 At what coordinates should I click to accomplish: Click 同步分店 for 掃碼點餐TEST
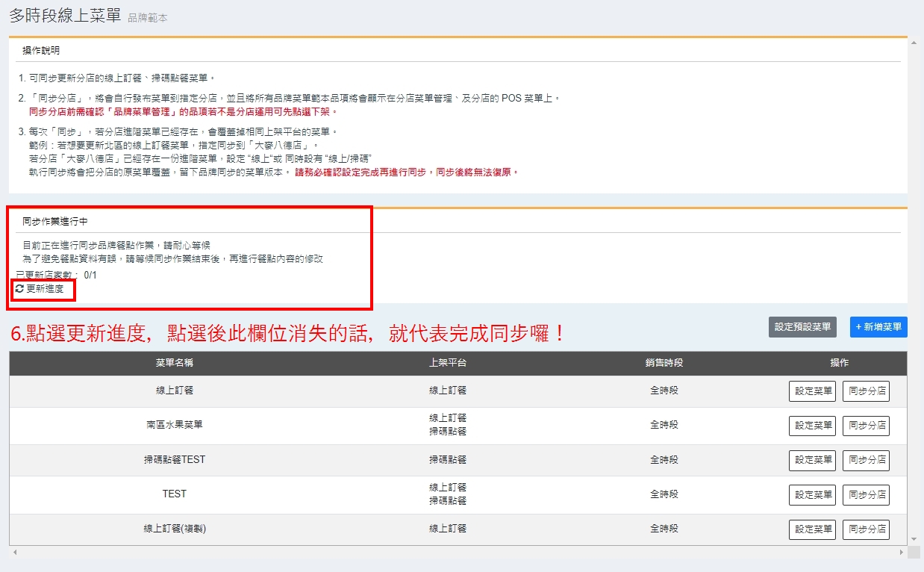[x=866, y=460]
